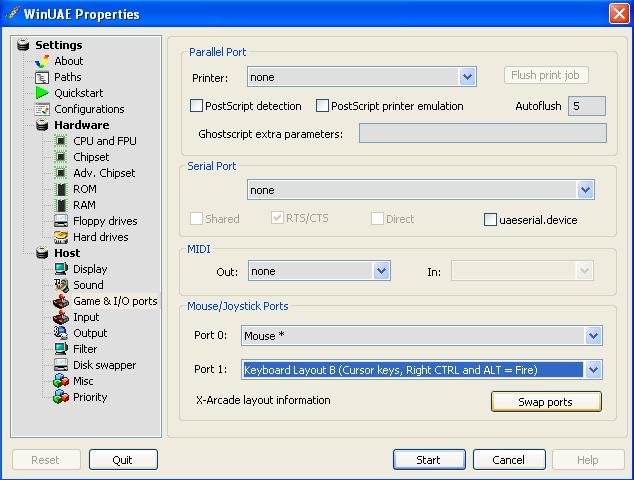Click the Autoflush value field
634x480 pixels.
(587, 106)
